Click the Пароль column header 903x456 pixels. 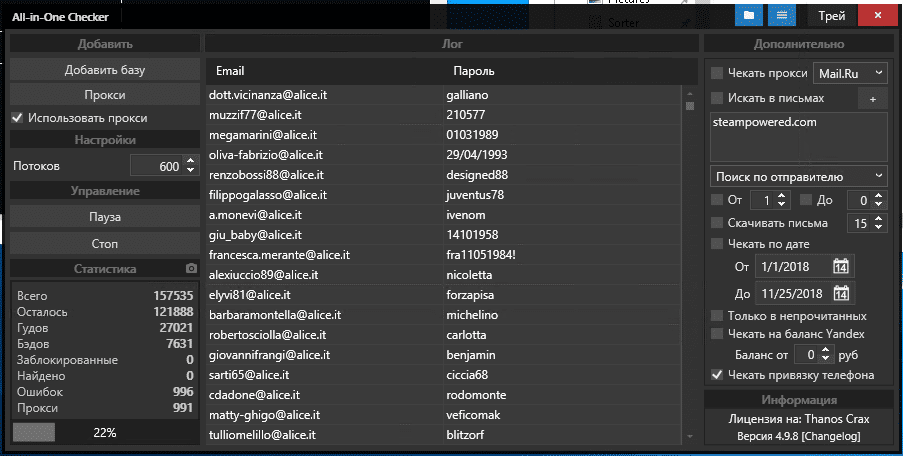click(473, 71)
